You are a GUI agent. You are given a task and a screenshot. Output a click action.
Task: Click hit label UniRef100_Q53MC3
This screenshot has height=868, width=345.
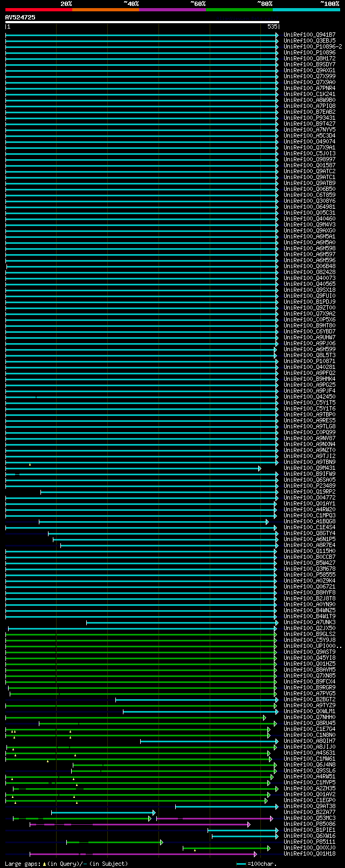[x=309, y=818]
